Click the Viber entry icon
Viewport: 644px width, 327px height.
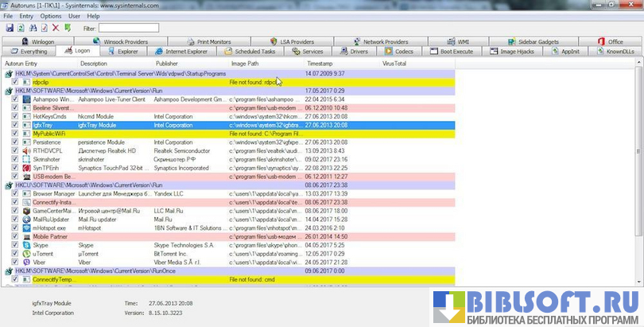tap(27, 262)
